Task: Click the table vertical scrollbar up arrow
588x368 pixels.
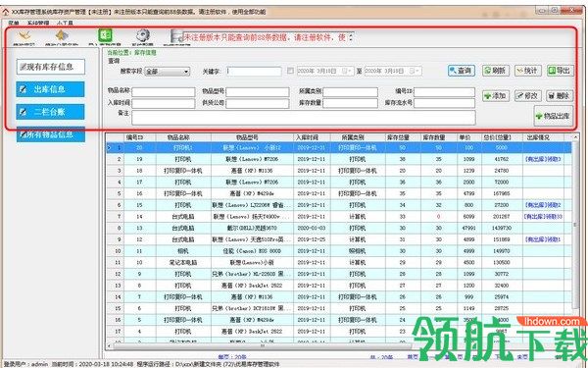Action: click(575, 137)
